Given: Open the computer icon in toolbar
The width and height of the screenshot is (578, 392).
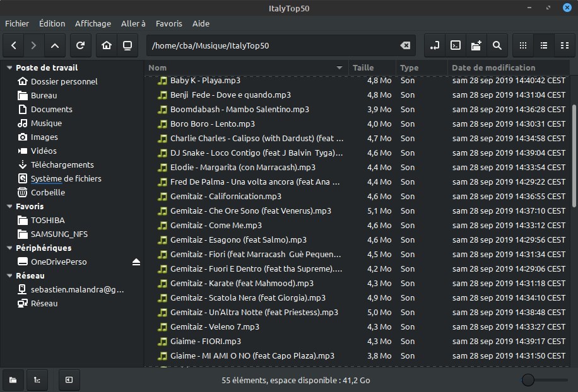Looking at the screenshot, I should click(x=127, y=45).
